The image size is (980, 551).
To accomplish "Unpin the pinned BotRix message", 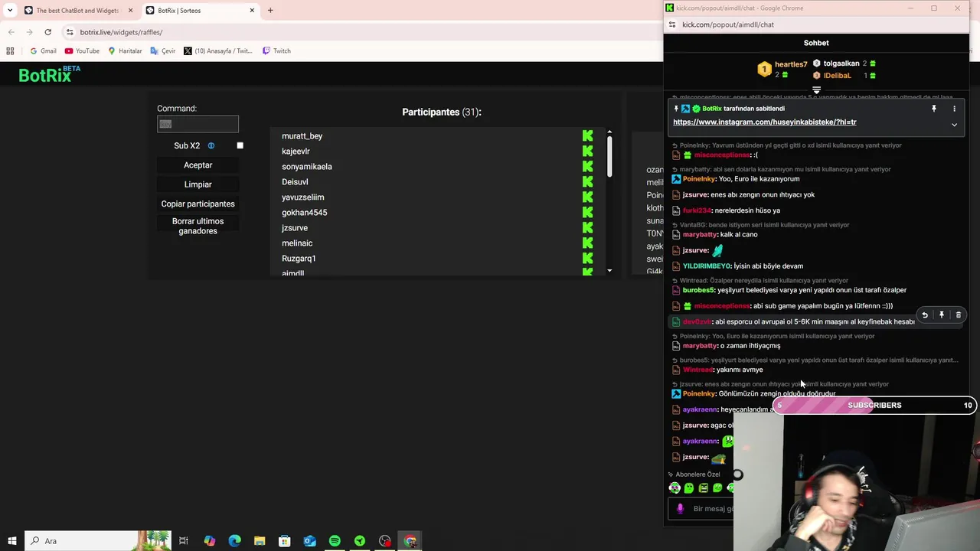I will point(933,109).
